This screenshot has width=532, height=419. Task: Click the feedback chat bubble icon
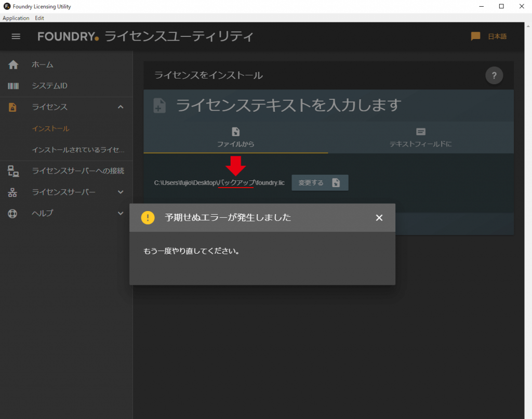click(x=476, y=36)
